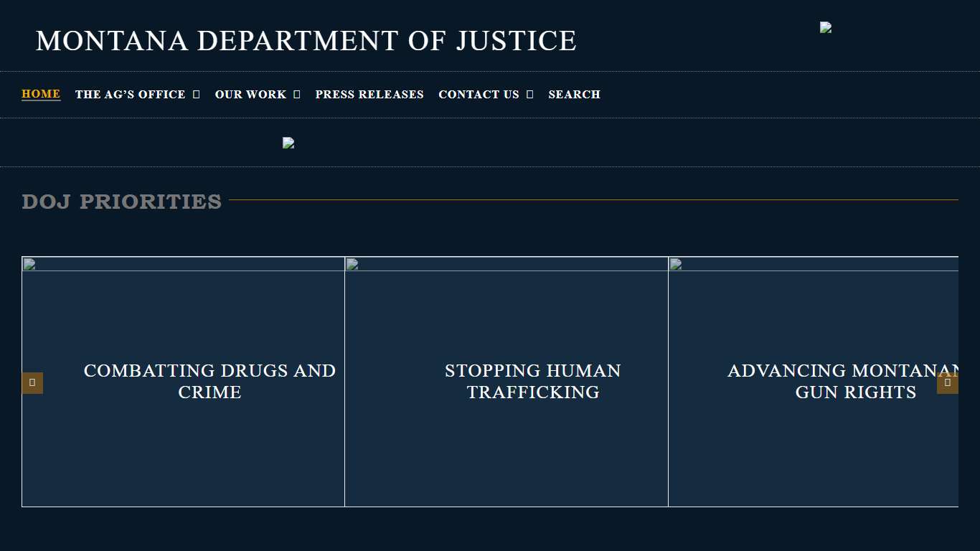Click the next slide arrow on the carousel

point(948,382)
